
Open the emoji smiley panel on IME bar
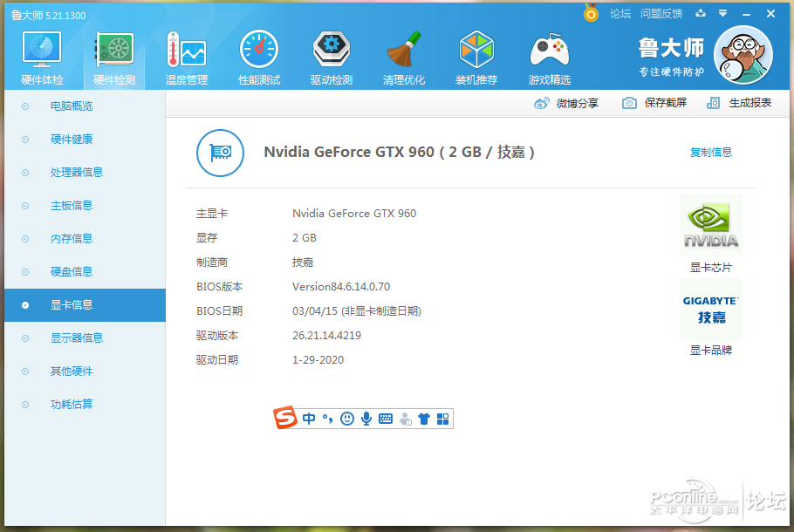tap(347, 419)
